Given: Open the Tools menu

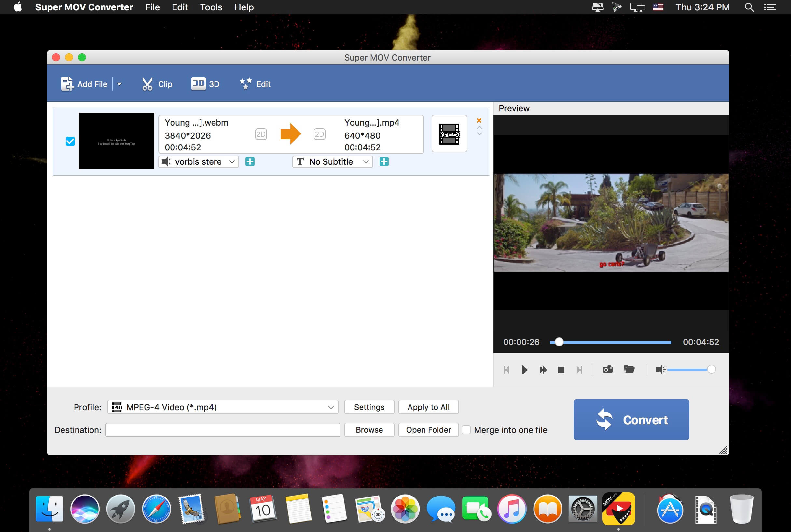Looking at the screenshot, I should [x=211, y=7].
